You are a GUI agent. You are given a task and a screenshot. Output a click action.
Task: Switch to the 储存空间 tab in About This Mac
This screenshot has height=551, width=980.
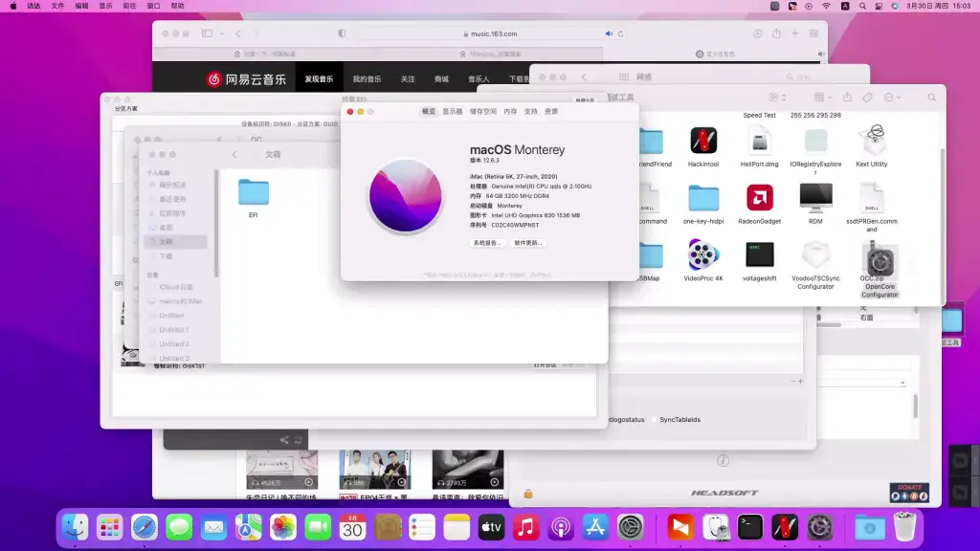click(483, 111)
